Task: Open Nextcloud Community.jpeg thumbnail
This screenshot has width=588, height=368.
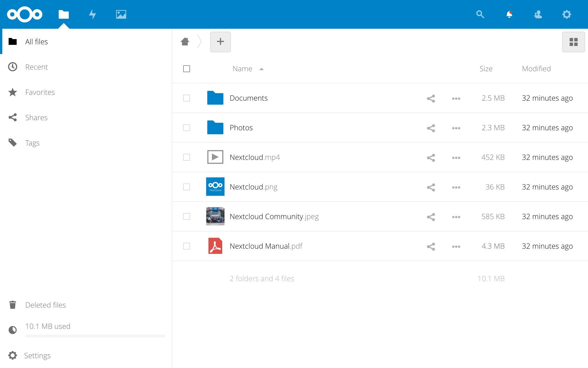Action: click(215, 216)
